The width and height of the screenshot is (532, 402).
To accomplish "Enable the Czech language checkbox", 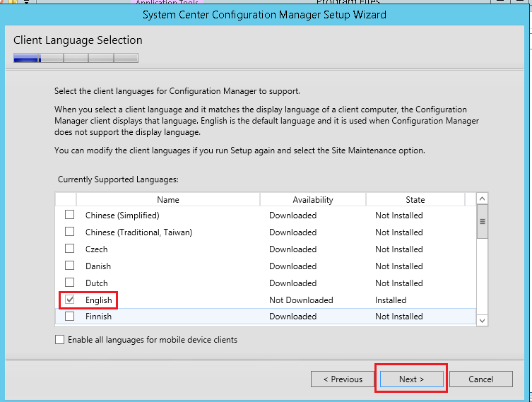I will (70, 249).
